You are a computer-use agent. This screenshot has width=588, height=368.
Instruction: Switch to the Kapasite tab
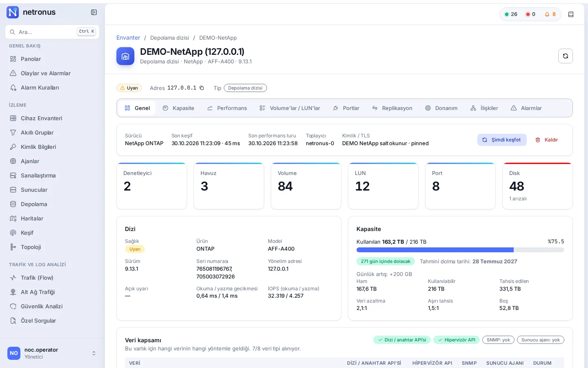(178, 108)
